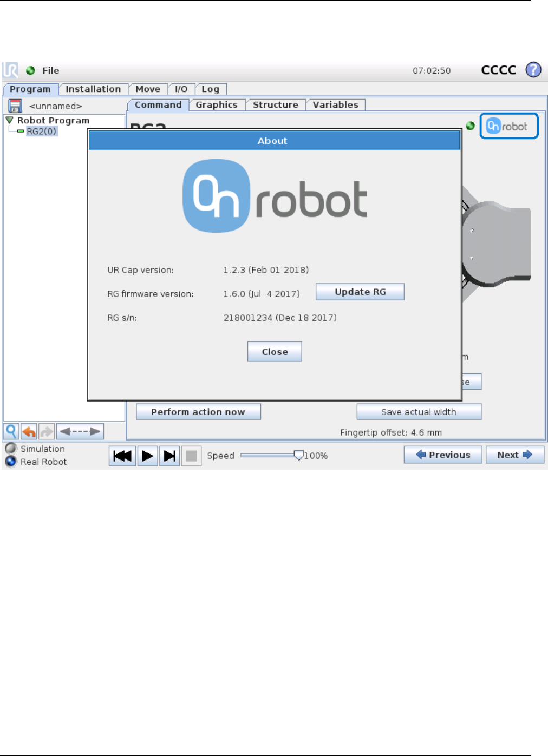
Task: Click the green gripper status dot
Action: point(470,126)
